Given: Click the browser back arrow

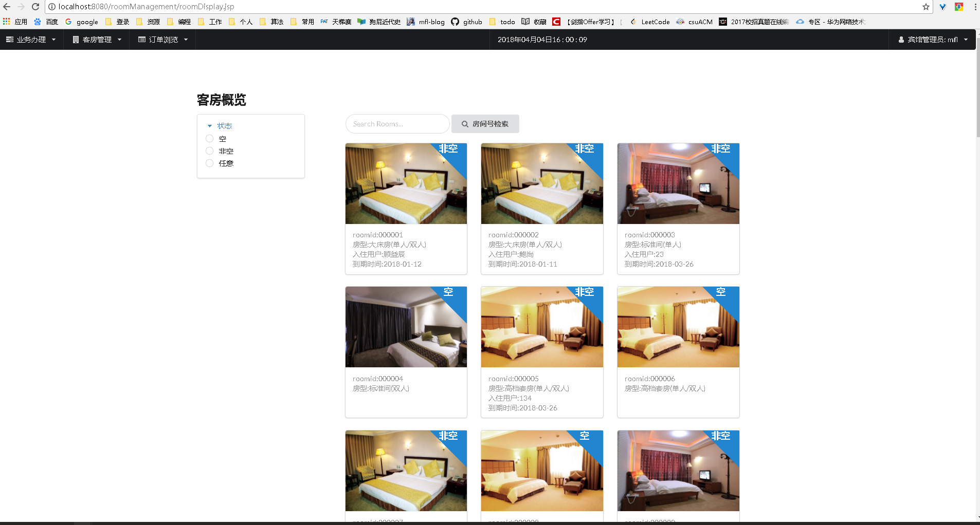Looking at the screenshot, I should (7, 7).
